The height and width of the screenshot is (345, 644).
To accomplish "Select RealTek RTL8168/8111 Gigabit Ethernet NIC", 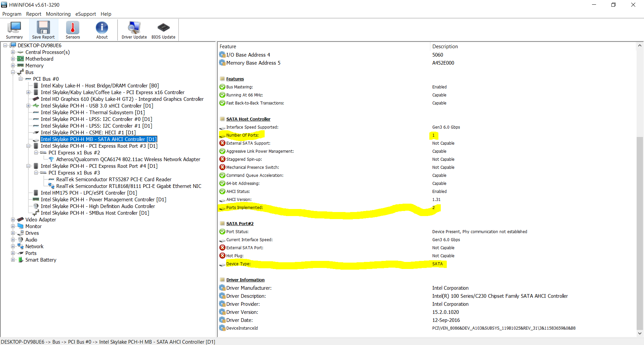I will [129, 186].
